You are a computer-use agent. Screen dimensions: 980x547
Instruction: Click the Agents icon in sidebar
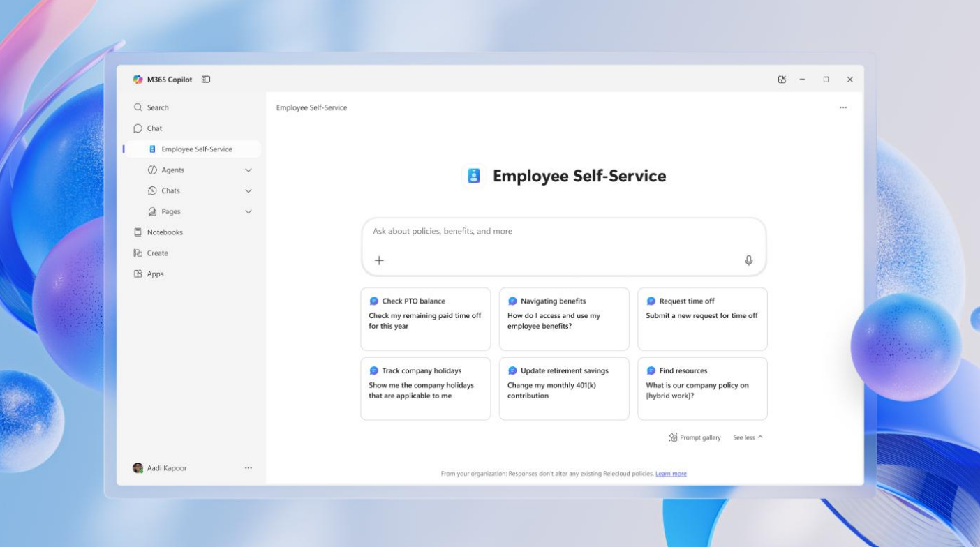coord(152,170)
